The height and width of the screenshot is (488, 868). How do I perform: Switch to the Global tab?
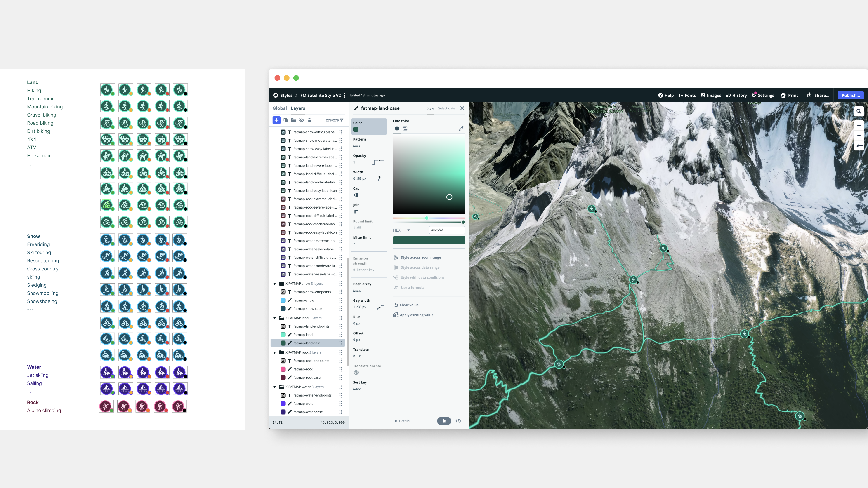(280, 108)
